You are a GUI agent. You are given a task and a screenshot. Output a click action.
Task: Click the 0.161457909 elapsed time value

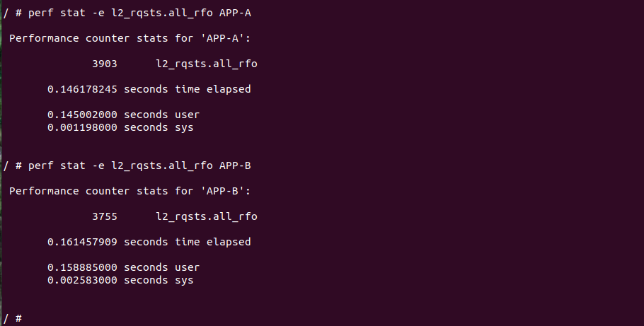coord(82,242)
